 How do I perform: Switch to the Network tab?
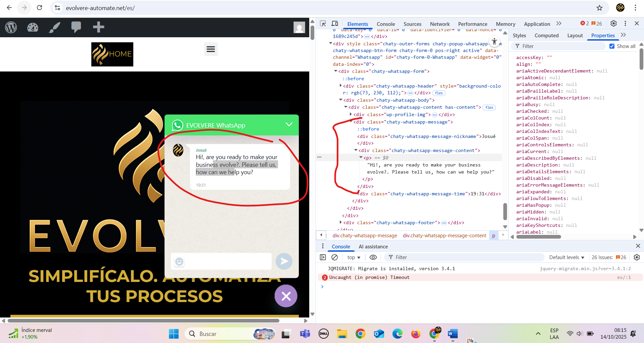point(440,24)
